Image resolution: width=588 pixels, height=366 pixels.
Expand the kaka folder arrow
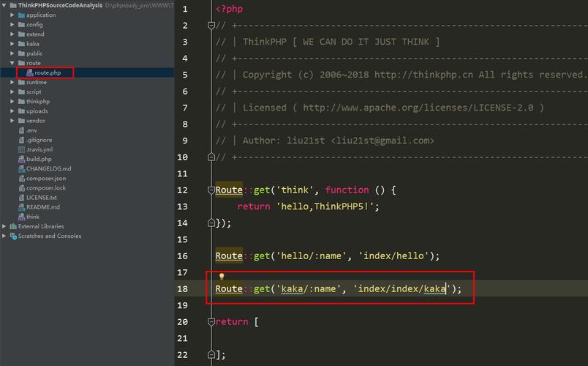12,43
